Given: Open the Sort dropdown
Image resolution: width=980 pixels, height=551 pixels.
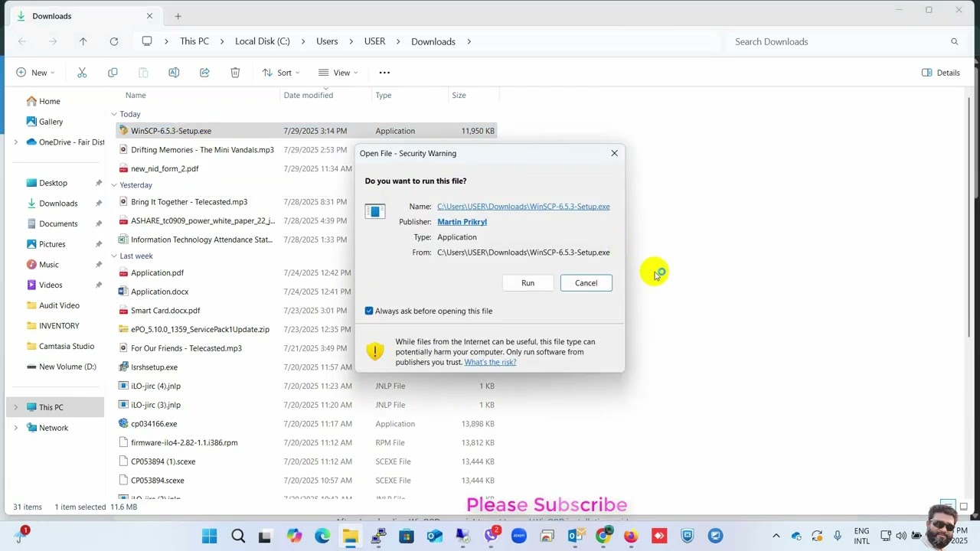Looking at the screenshot, I should coord(280,73).
